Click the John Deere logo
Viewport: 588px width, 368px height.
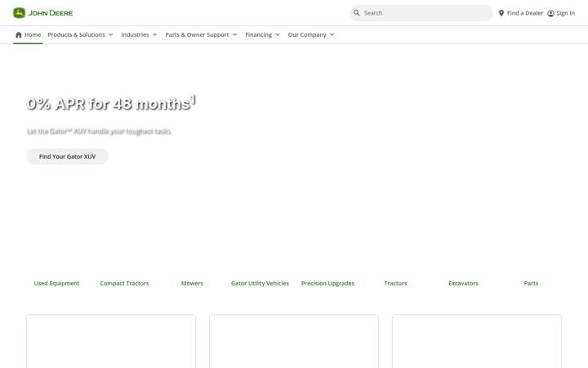click(x=43, y=13)
